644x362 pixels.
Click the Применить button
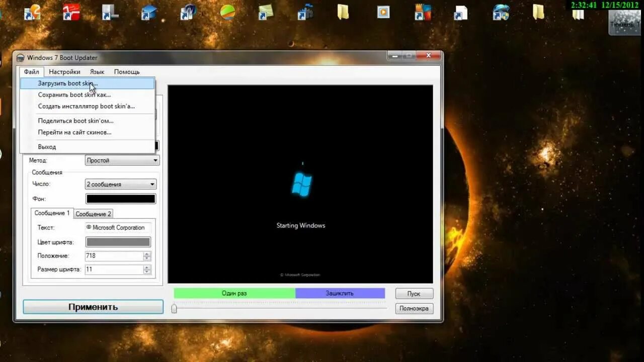tap(93, 307)
